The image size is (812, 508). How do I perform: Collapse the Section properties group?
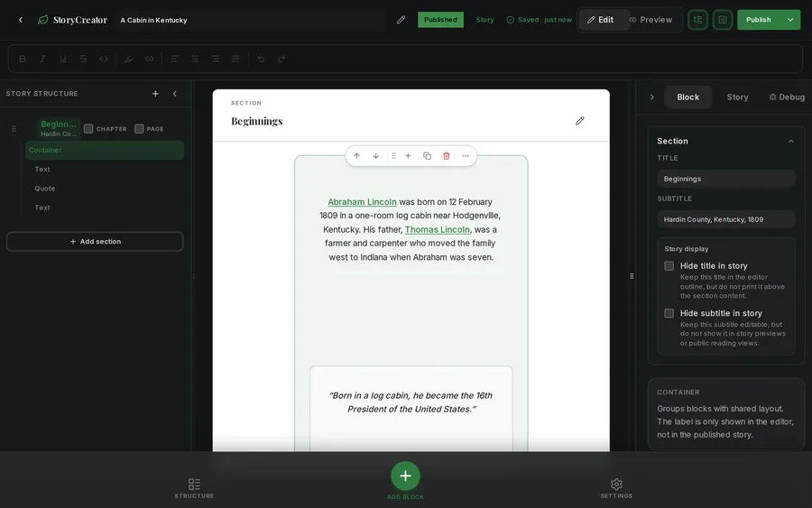coord(790,141)
